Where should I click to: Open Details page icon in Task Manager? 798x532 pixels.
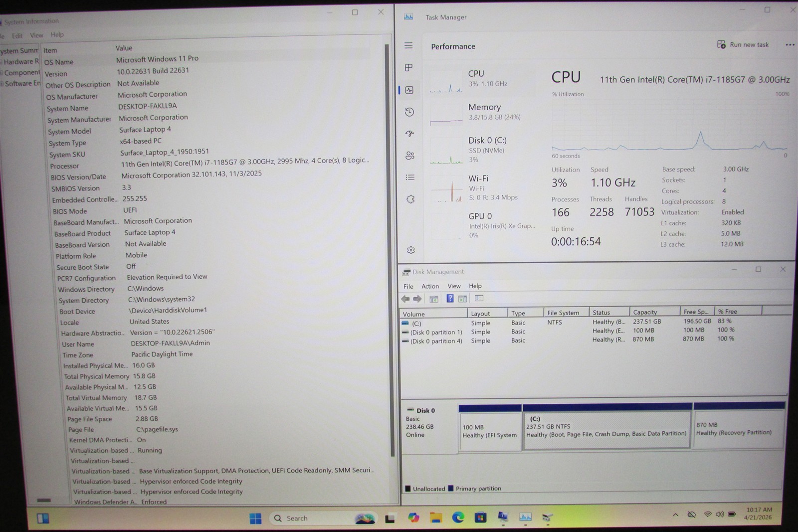(410, 177)
